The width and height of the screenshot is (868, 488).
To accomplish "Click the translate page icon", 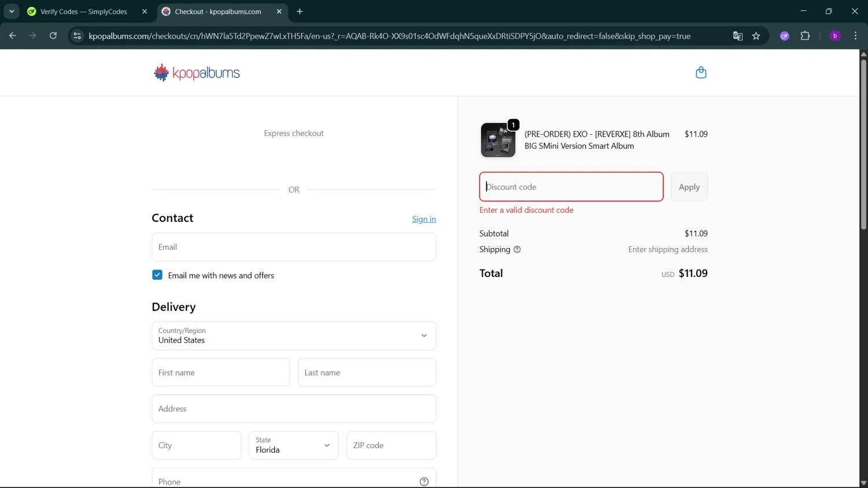I will tap(738, 36).
